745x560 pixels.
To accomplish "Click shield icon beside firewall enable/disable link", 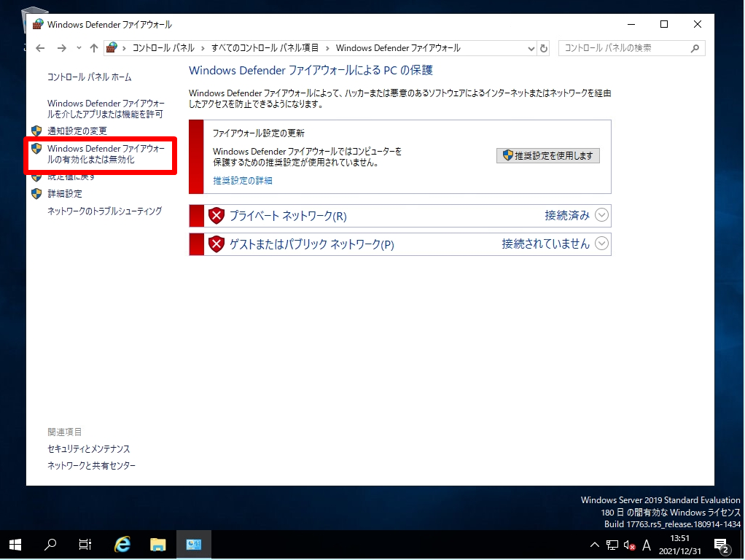I will [36, 148].
